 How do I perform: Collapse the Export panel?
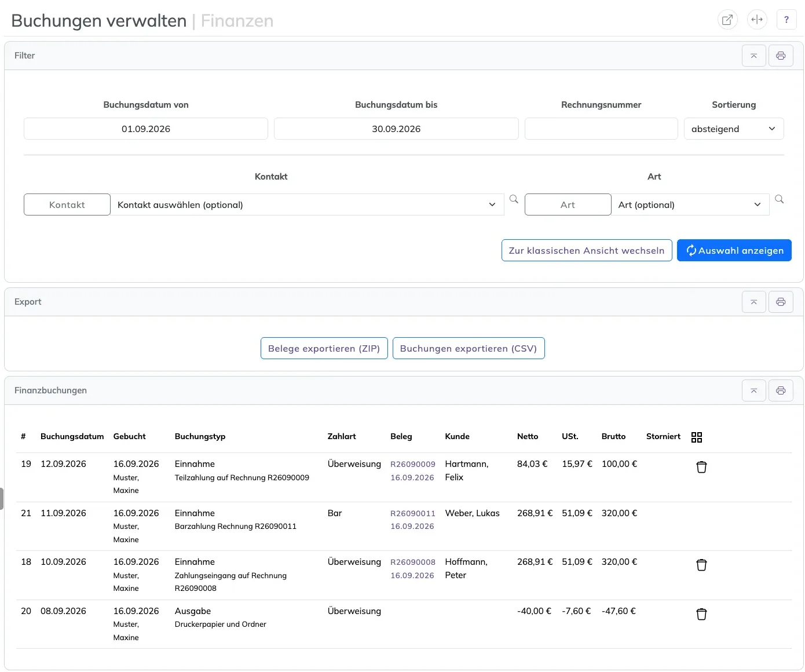754,302
